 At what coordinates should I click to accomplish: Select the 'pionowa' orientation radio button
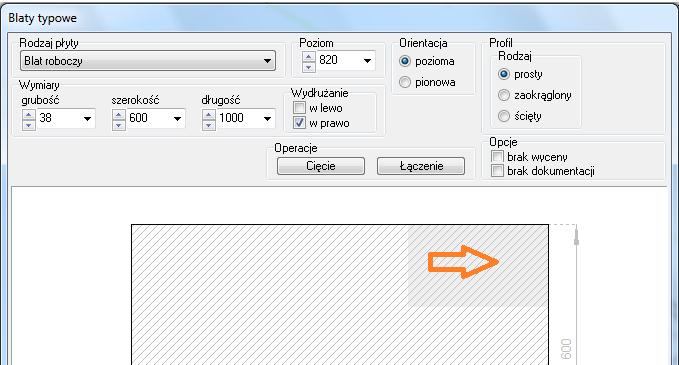405,82
